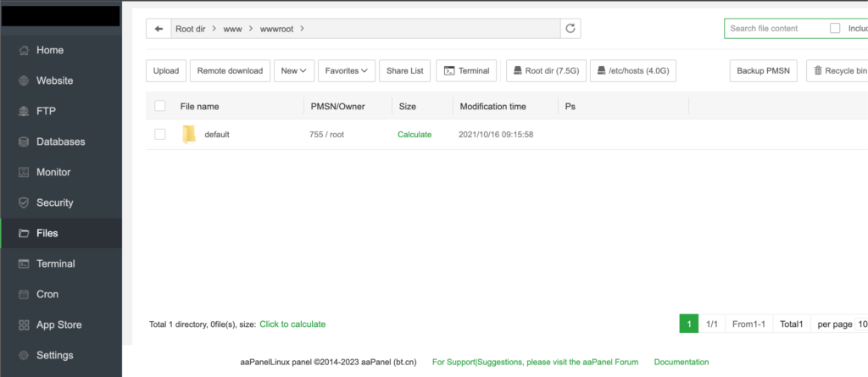Select page 1 in pagination

point(689,324)
